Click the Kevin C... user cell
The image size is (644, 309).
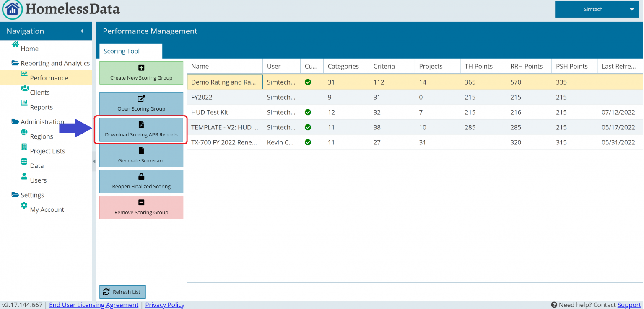(281, 142)
